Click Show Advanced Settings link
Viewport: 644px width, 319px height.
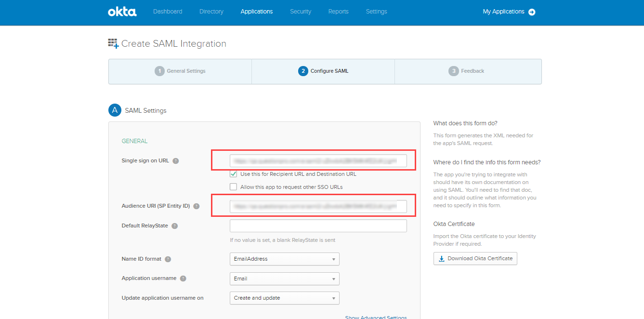376,317
